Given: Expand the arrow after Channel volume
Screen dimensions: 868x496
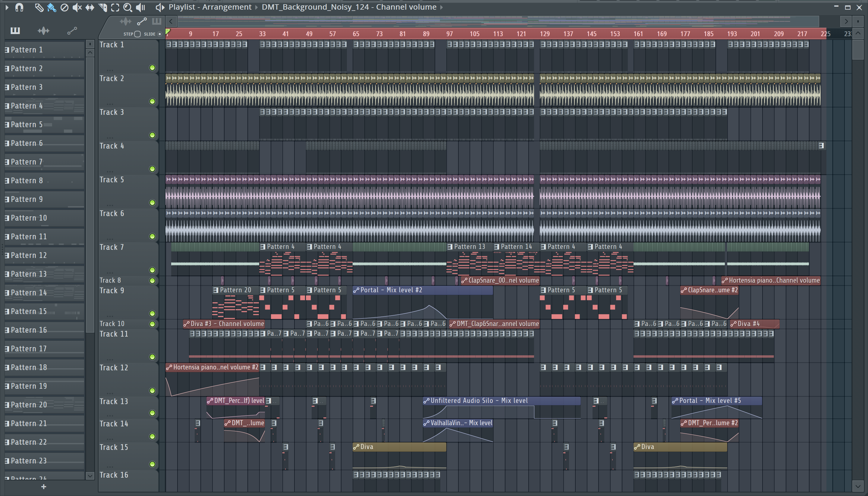Looking at the screenshot, I should click(442, 7).
